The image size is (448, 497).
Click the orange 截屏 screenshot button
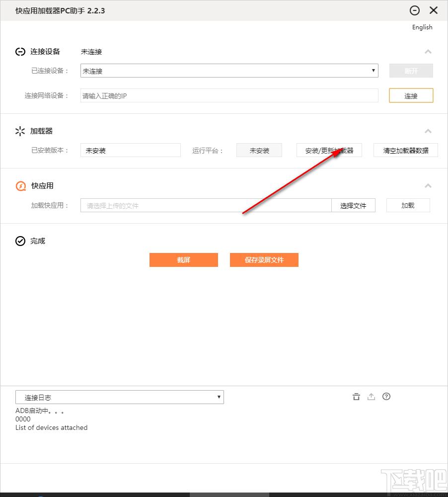tap(184, 260)
